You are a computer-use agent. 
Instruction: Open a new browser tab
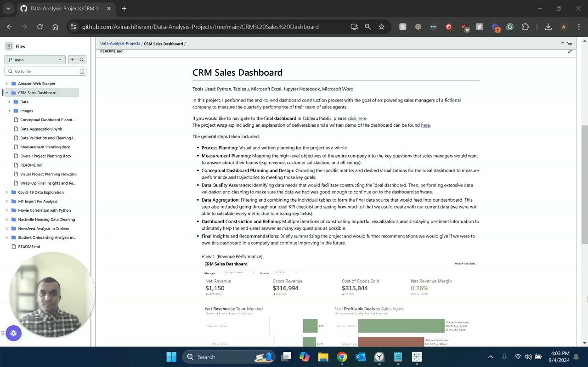(124, 8)
